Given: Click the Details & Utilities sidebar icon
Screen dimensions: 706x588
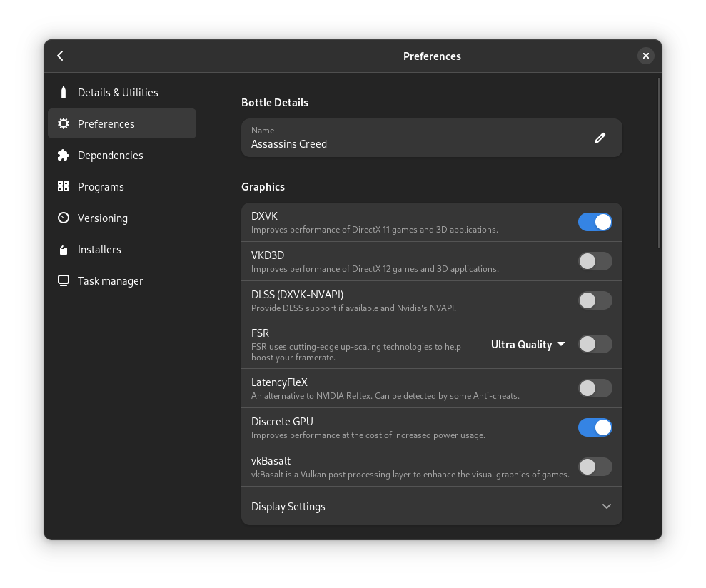Looking at the screenshot, I should click(64, 92).
